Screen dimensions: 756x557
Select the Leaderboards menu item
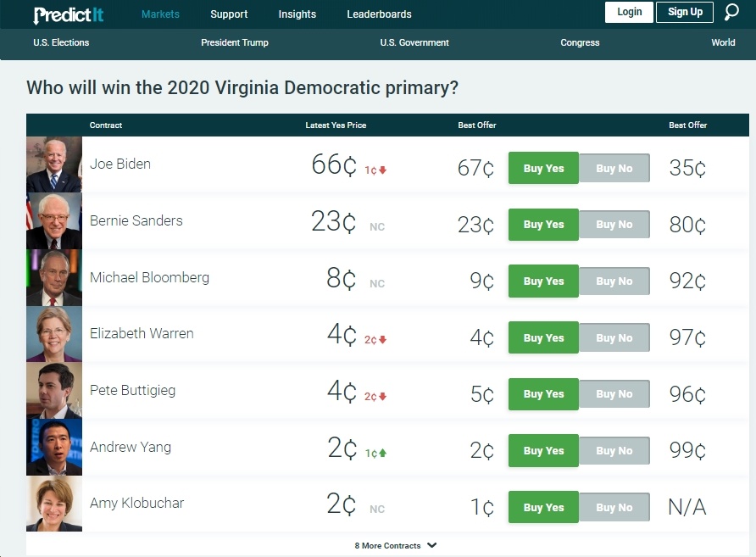pos(379,14)
